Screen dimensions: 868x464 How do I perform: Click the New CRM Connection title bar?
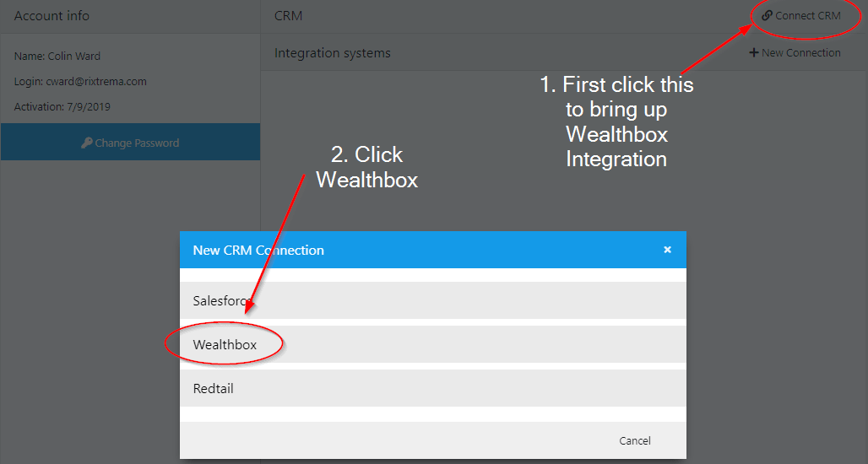pos(422,250)
